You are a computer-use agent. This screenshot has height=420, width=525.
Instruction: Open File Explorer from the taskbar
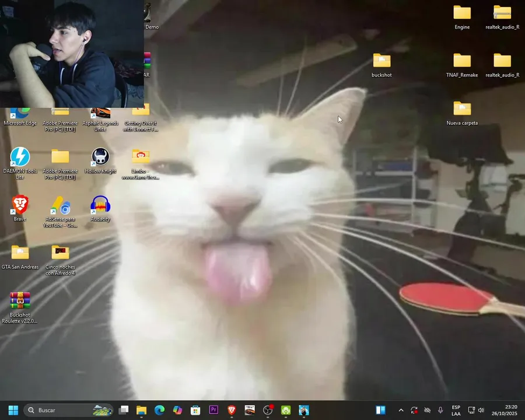141,410
